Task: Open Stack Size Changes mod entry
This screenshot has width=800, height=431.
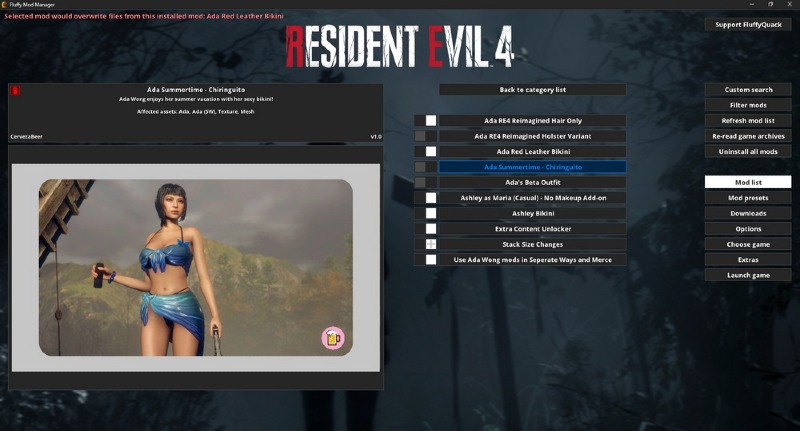Action: click(x=533, y=244)
